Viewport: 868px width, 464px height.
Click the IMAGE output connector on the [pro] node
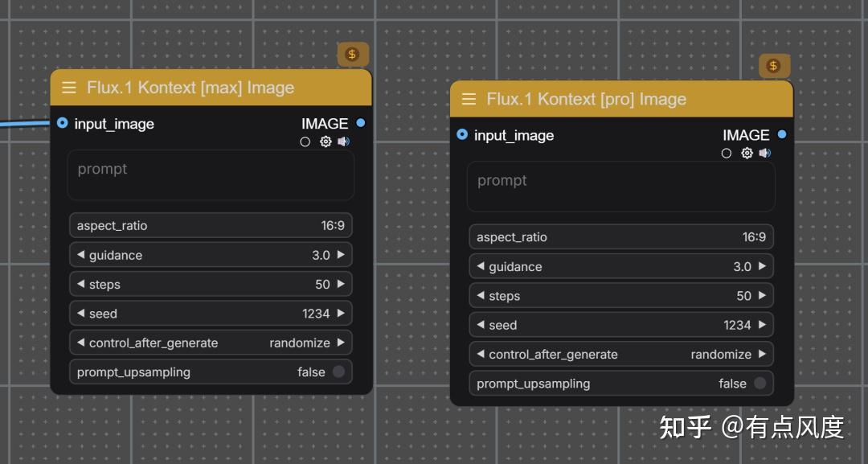click(782, 134)
